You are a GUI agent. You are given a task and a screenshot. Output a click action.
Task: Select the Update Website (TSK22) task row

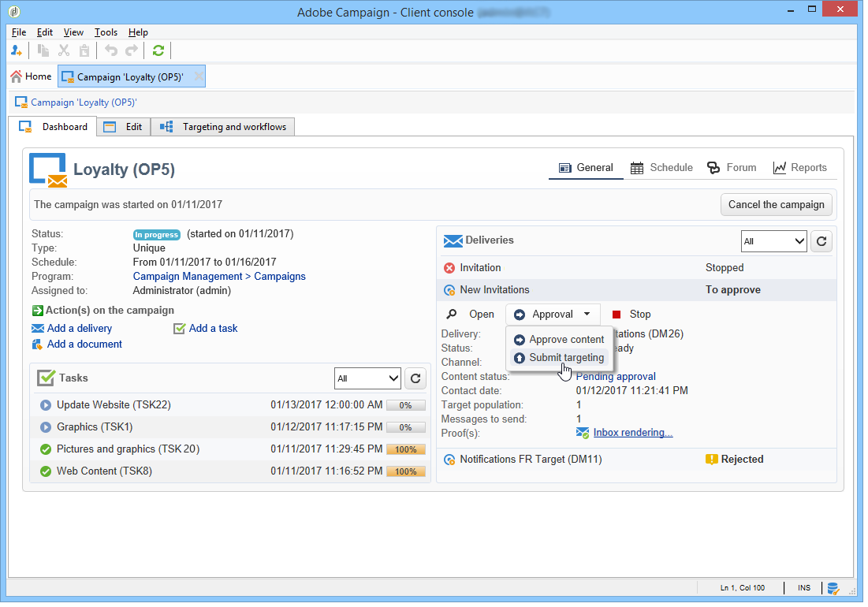coord(230,405)
